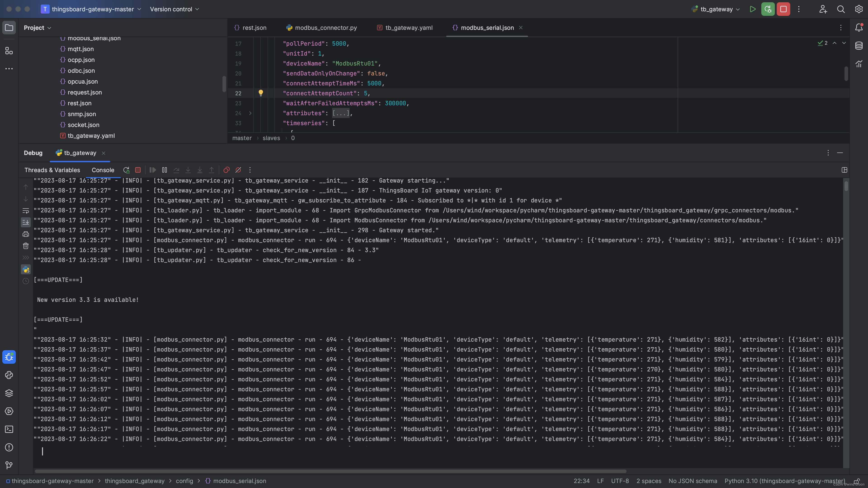
Task: Resume Program in debug toolbar
Action: coord(153,170)
